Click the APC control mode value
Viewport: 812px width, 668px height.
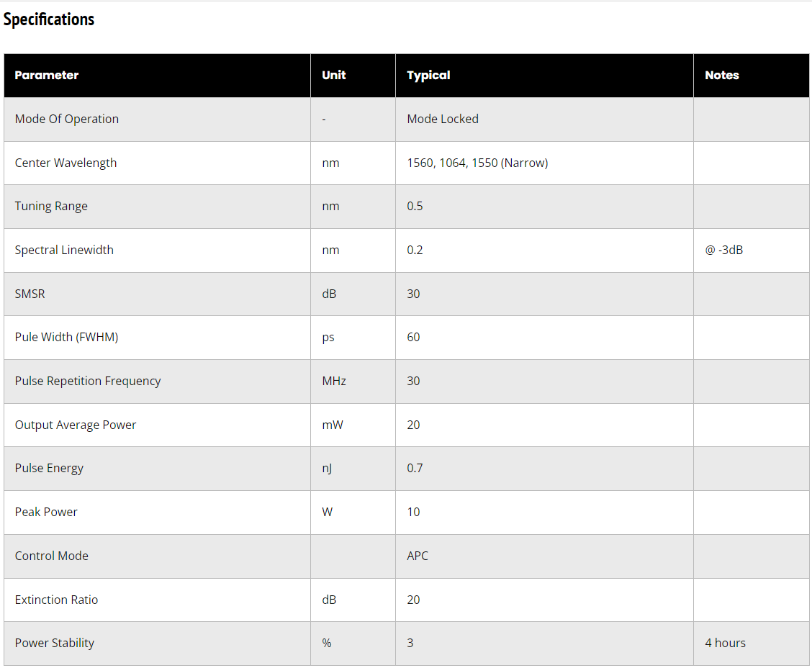pyautogui.click(x=418, y=556)
